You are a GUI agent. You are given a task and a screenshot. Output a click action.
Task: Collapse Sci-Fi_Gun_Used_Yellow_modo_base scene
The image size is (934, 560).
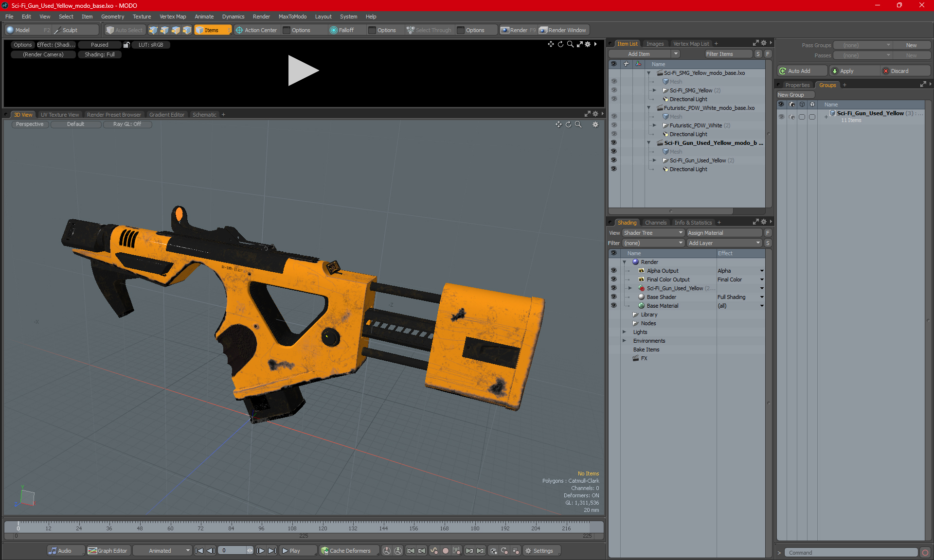coord(648,143)
